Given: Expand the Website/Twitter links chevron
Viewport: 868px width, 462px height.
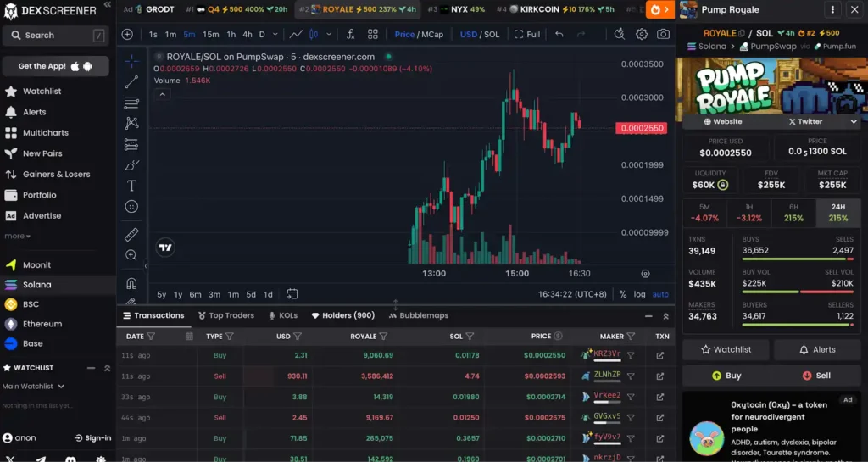Looking at the screenshot, I should (854, 122).
